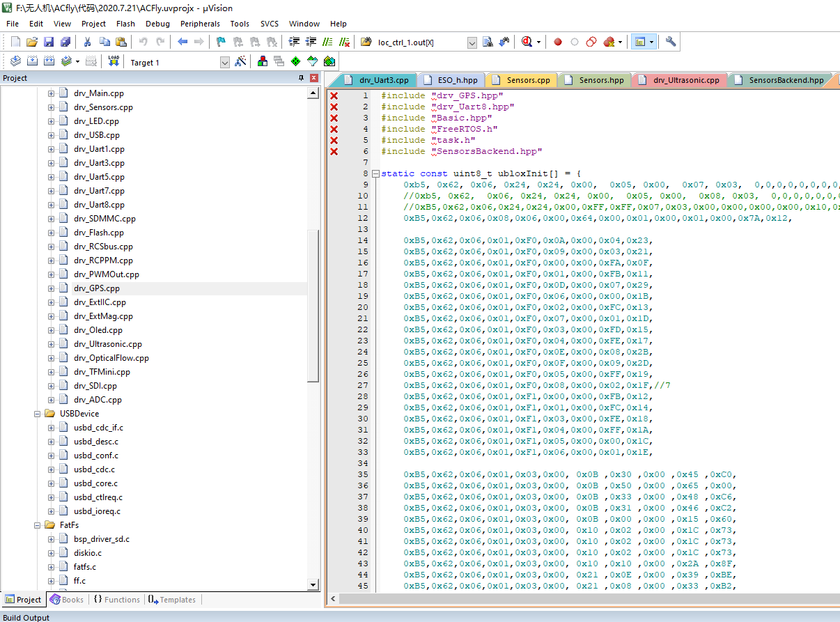Collapse the USBDevice folder group
Image resolution: width=840 pixels, height=622 pixels.
pos(38,414)
